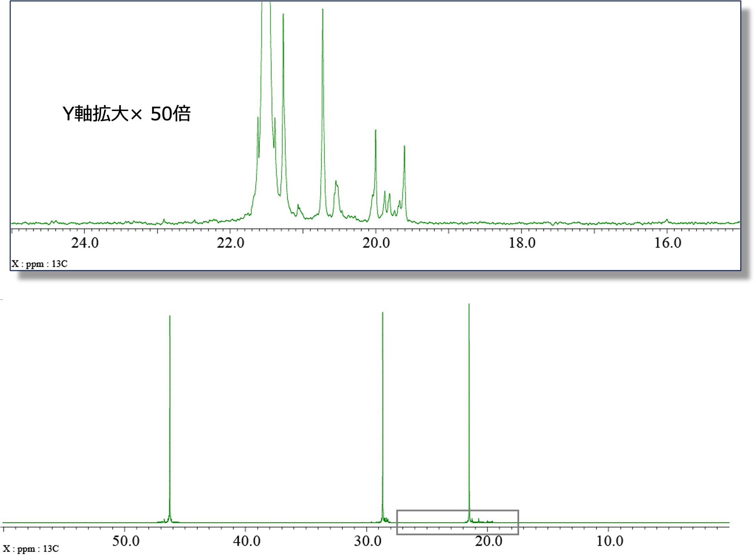This screenshot has width=756, height=559.
Task: Click the 18.0 label on upper axis
Action: 522,243
